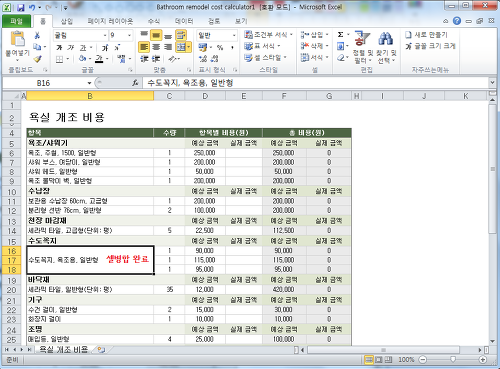Toggle Align Text Right button
Image resolution: width=500 pixels, height=369 pixels.
coord(168,47)
